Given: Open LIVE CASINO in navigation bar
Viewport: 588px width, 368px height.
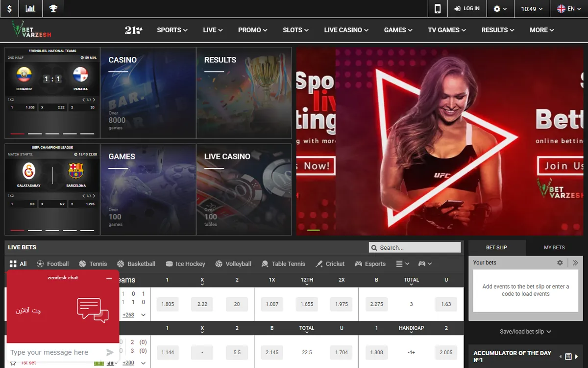Looking at the screenshot, I should pos(346,30).
